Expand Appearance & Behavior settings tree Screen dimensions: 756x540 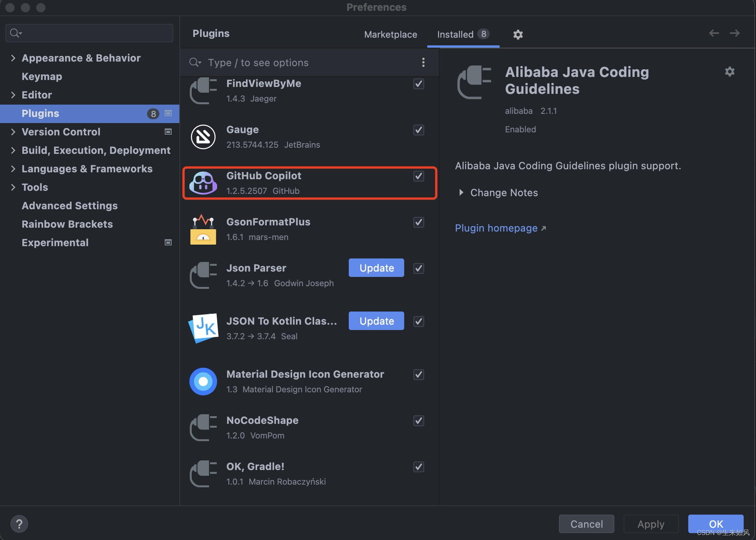(x=13, y=58)
